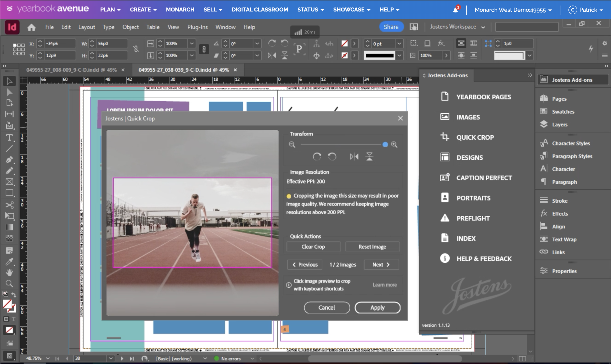Open Preflight in Jostens Add-ons panel
611x364 pixels.
coord(465,218)
